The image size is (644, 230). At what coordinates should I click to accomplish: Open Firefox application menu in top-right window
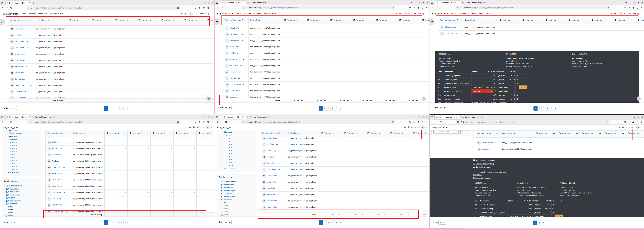pyautogui.click(x=641, y=7)
